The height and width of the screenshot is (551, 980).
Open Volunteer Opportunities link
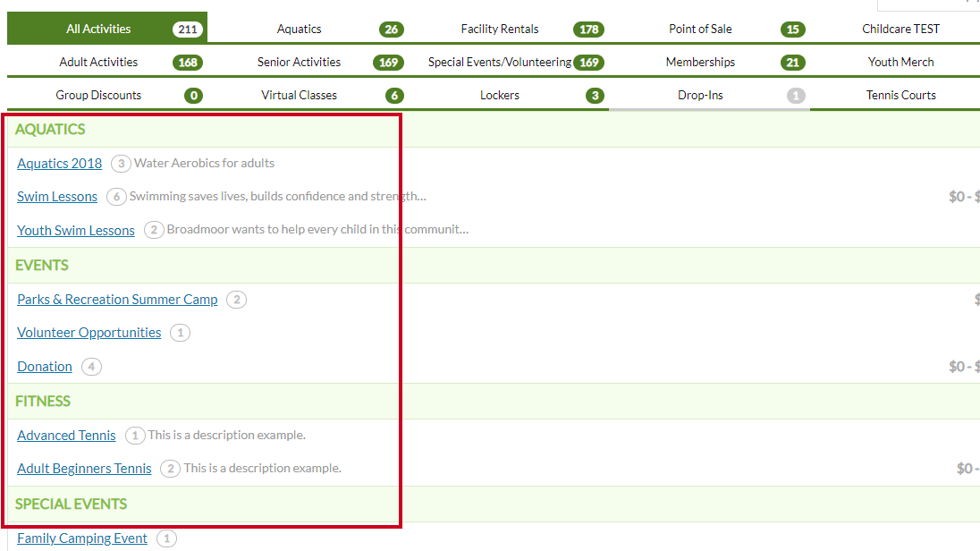point(89,333)
